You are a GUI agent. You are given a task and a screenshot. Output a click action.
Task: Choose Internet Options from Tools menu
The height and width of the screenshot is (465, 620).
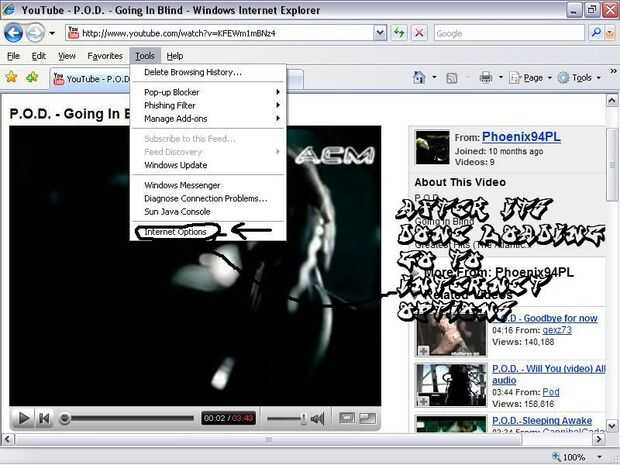click(x=176, y=232)
